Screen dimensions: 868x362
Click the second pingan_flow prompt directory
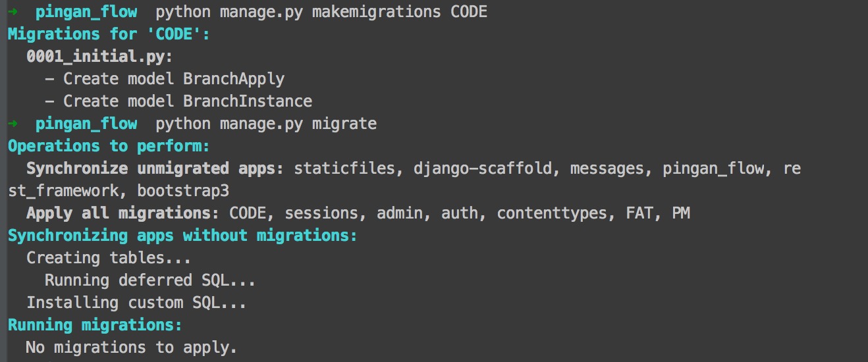(86, 124)
